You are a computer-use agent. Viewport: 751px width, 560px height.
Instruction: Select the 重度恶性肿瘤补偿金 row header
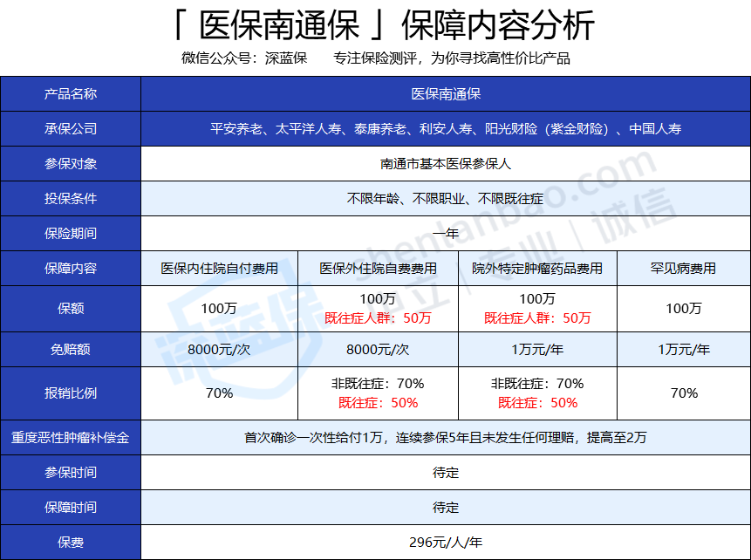[71, 437]
